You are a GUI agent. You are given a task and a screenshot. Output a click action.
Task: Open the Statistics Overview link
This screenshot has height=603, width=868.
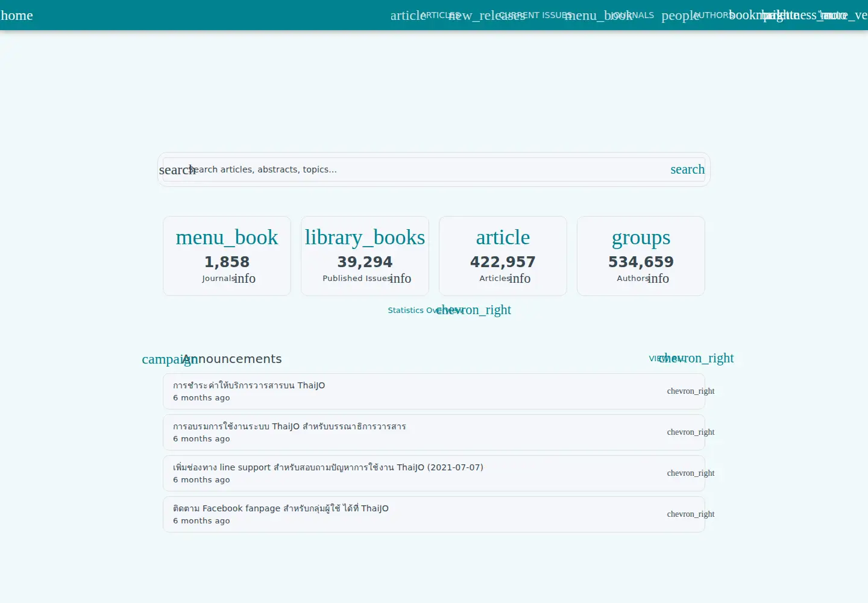(x=449, y=310)
